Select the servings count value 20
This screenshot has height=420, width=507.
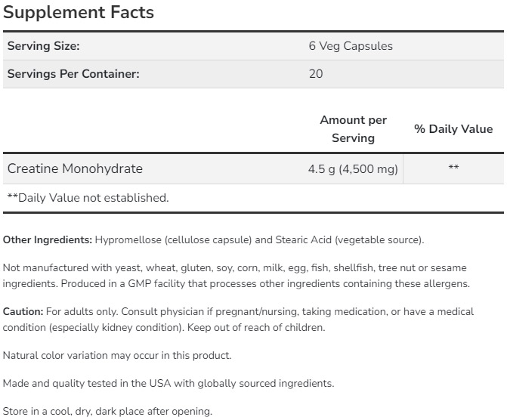click(x=316, y=74)
